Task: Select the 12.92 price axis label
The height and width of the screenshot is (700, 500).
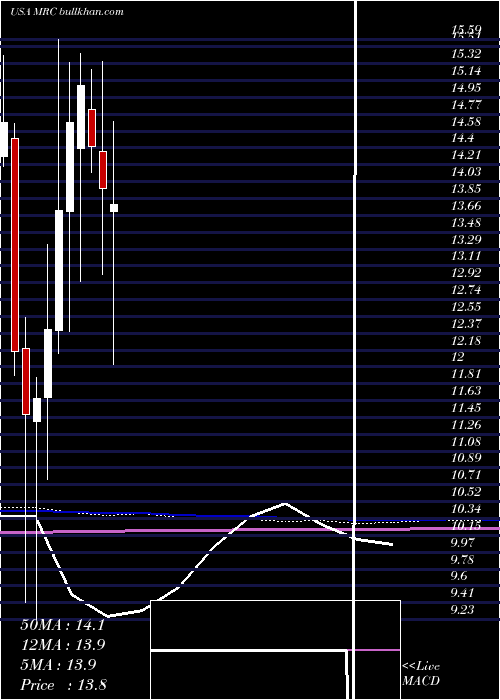Action: [x=466, y=273]
